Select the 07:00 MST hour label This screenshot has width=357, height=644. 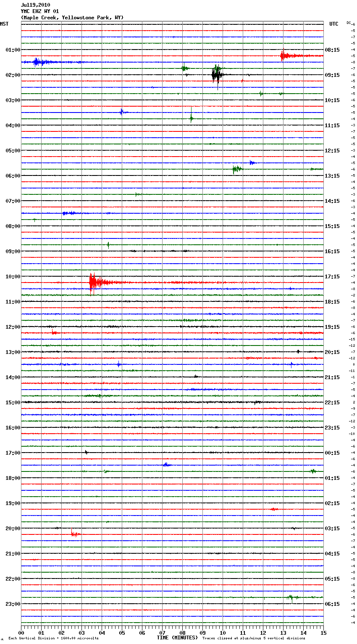13,201
